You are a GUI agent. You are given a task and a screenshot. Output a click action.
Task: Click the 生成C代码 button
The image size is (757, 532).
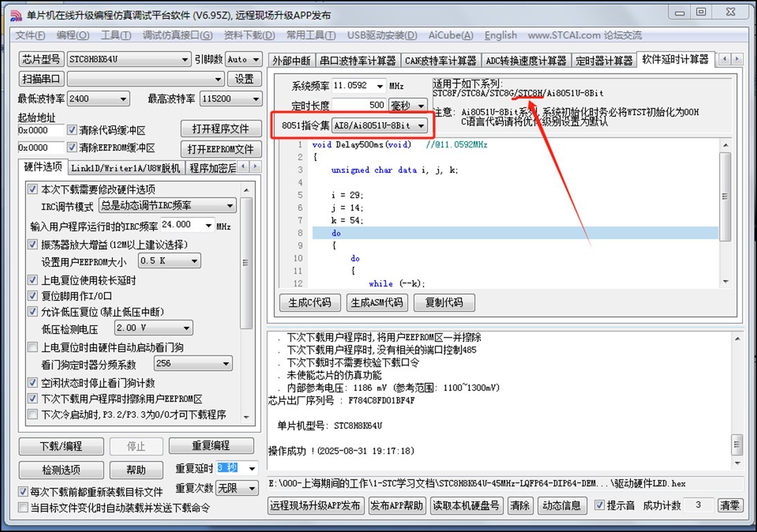tap(309, 303)
